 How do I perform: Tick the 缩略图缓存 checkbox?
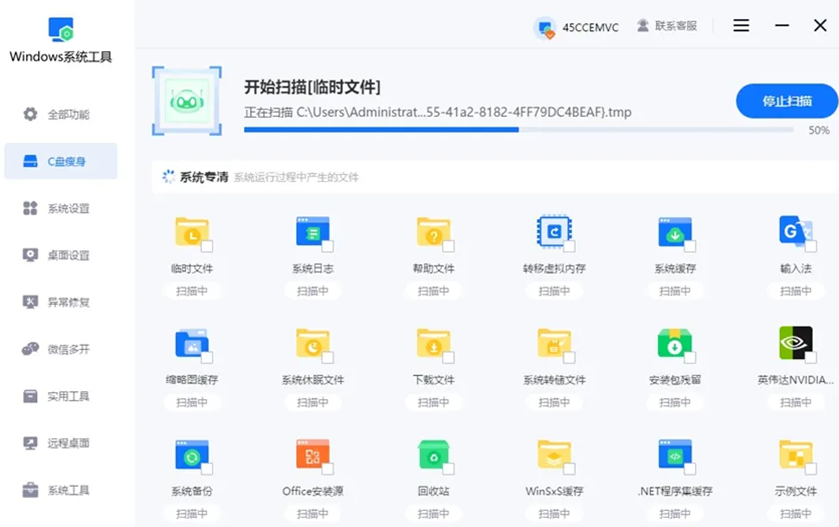207,357
